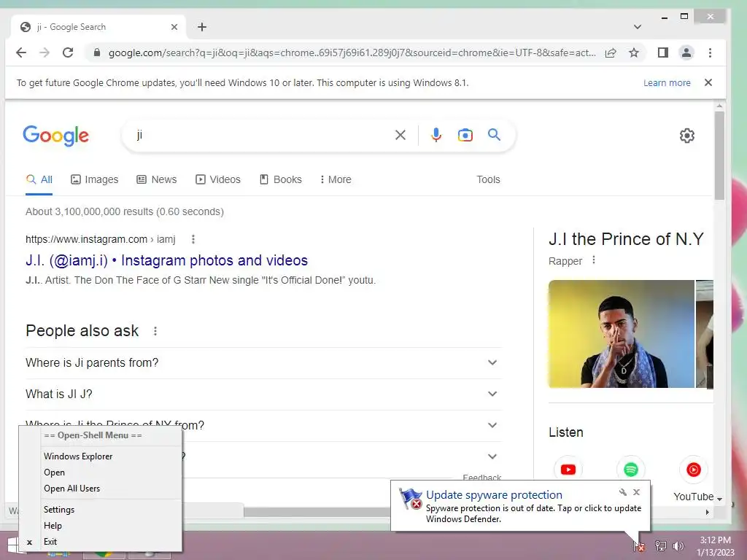Screen dimensions: 747x560
Task: Open the taskbar clock and date
Action: tap(715, 546)
